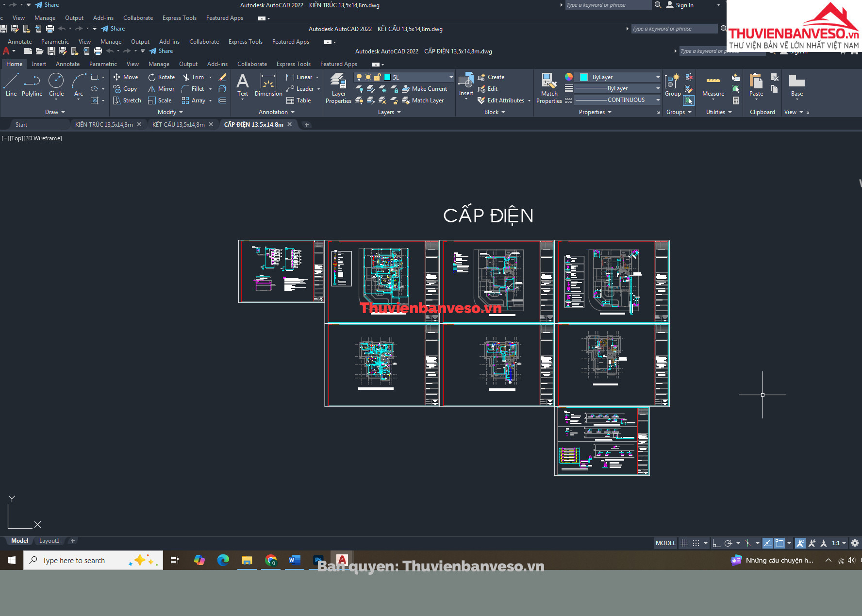The image size is (862, 616).
Task: Toggle drawing grid display in status bar
Action: 684,543
